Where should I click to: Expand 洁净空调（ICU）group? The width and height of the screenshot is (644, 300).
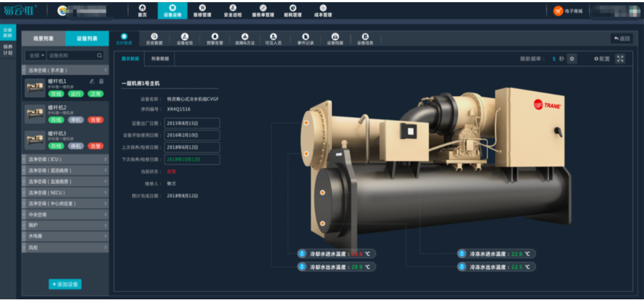(x=65, y=159)
